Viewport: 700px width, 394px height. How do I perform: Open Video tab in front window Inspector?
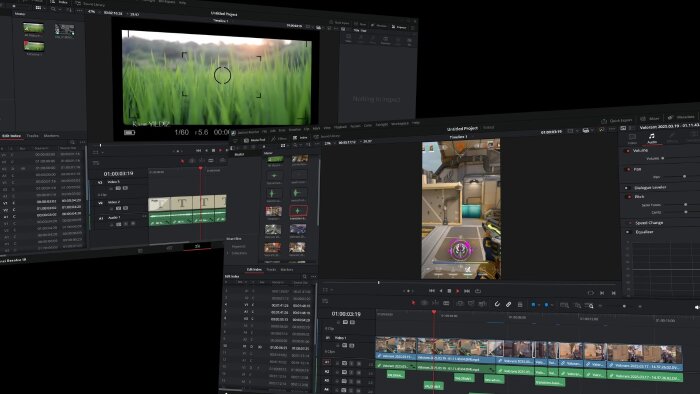632,139
